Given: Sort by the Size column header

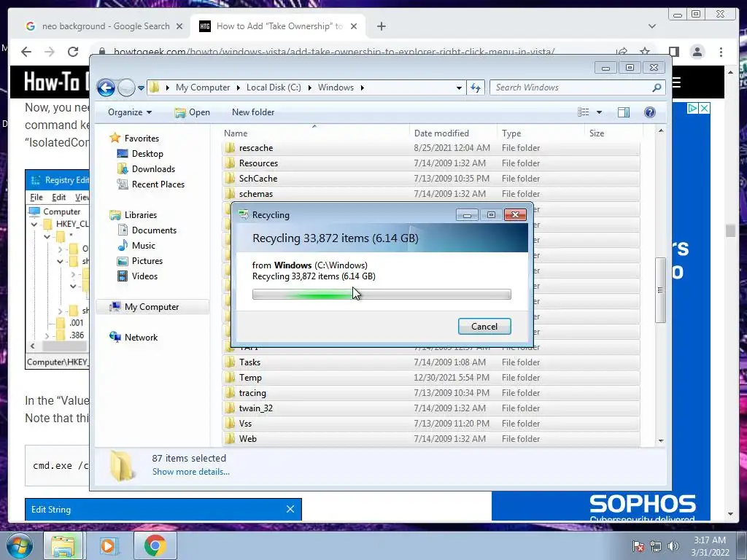Looking at the screenshot, I should click(x=612, y=133).
